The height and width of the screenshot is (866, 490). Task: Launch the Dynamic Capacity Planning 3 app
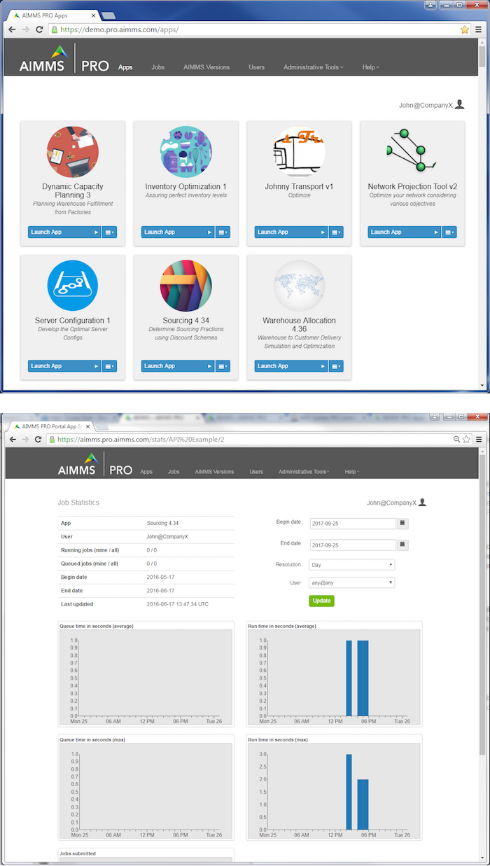tap(64, 232)
